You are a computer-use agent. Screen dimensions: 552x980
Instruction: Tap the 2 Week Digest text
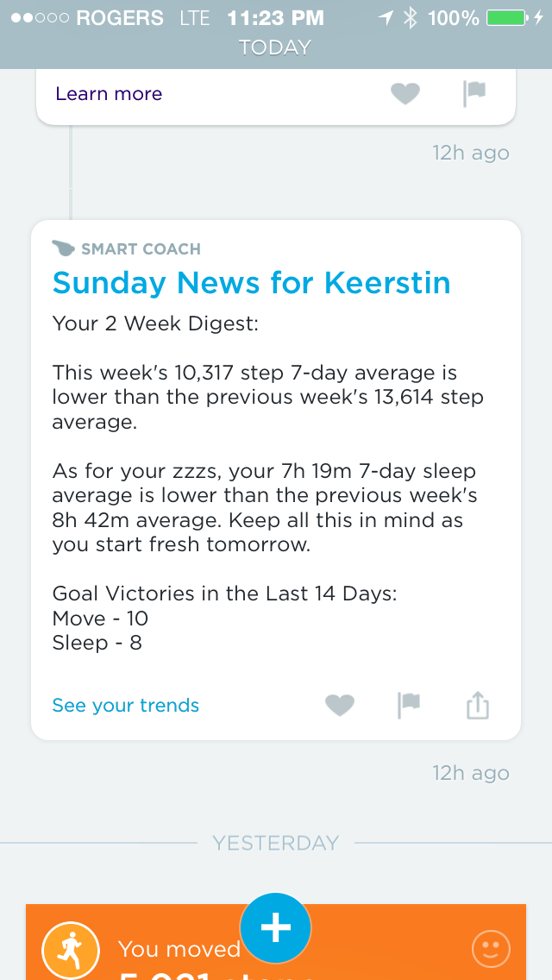(155, 324)
